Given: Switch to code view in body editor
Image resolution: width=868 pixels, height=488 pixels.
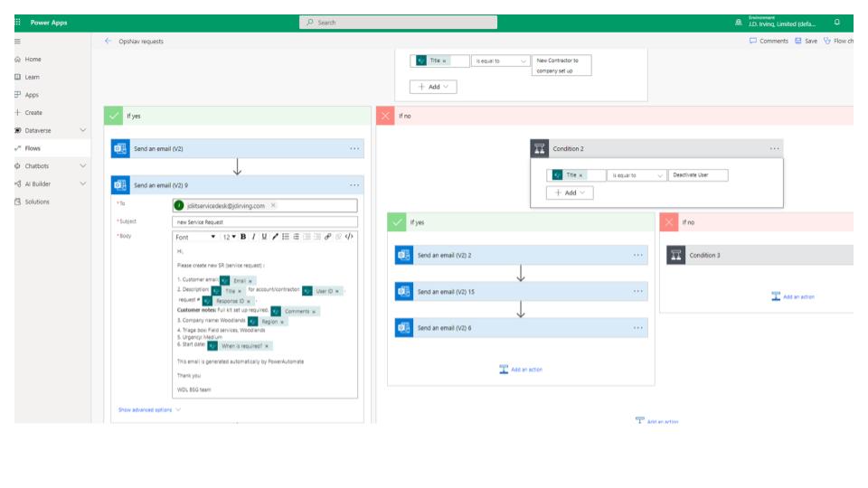Looking at the screenshot, I should click(x=349, y=237).
